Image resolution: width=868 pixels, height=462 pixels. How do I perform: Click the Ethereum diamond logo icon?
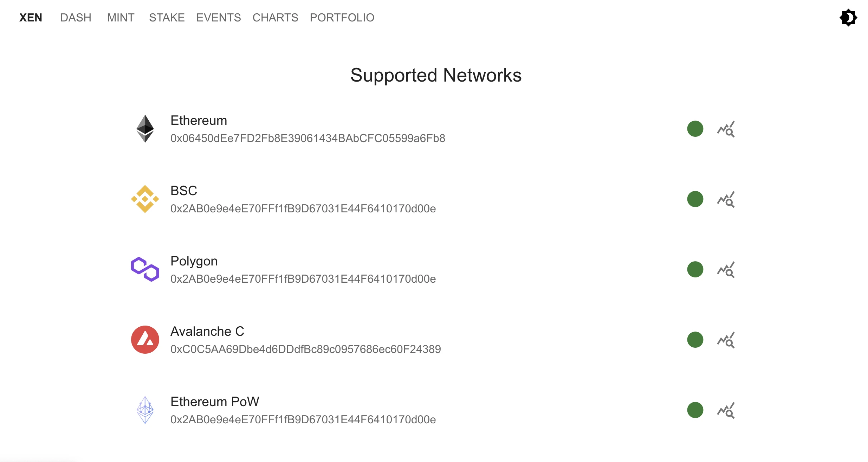point(145,129)
